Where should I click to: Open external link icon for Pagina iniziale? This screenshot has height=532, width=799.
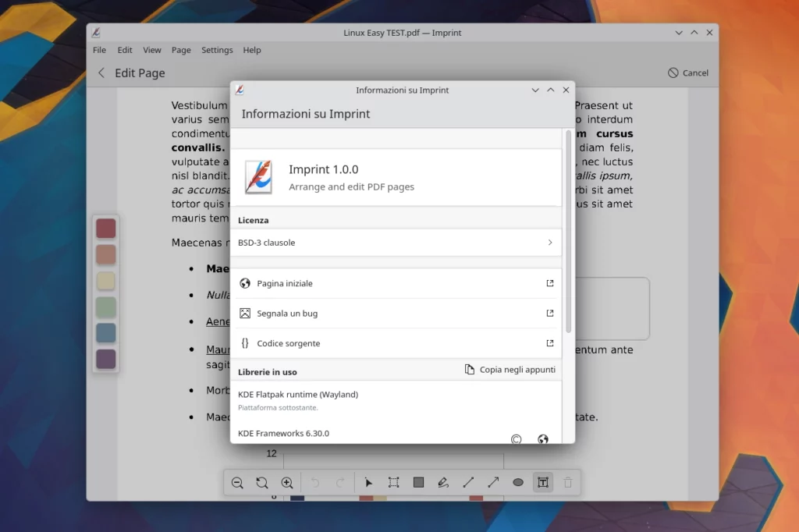[550, 283]
